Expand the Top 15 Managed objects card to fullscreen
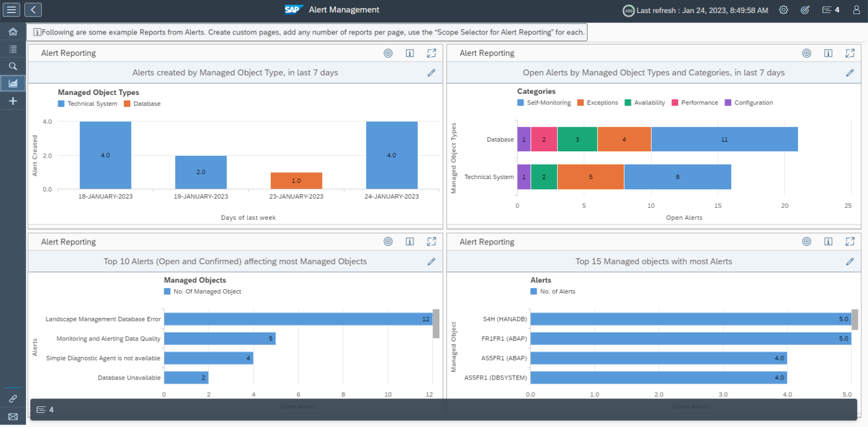Viewport: 868px width, 427px height. click(x=850, y=241)
